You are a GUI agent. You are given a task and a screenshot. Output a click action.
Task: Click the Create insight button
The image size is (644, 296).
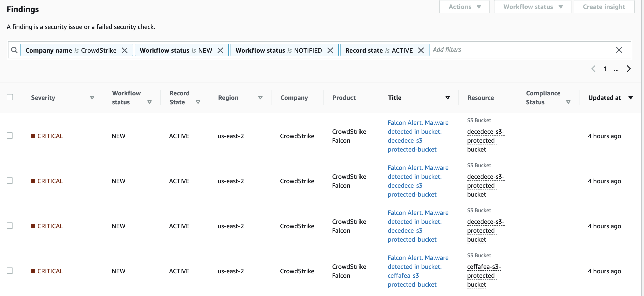click(x=604, y=7)
